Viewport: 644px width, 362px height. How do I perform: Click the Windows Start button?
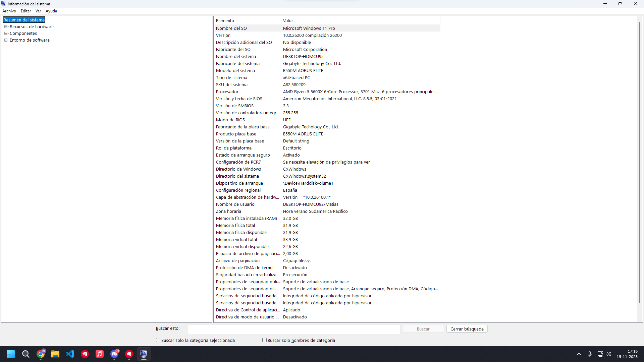coord(11,354)
